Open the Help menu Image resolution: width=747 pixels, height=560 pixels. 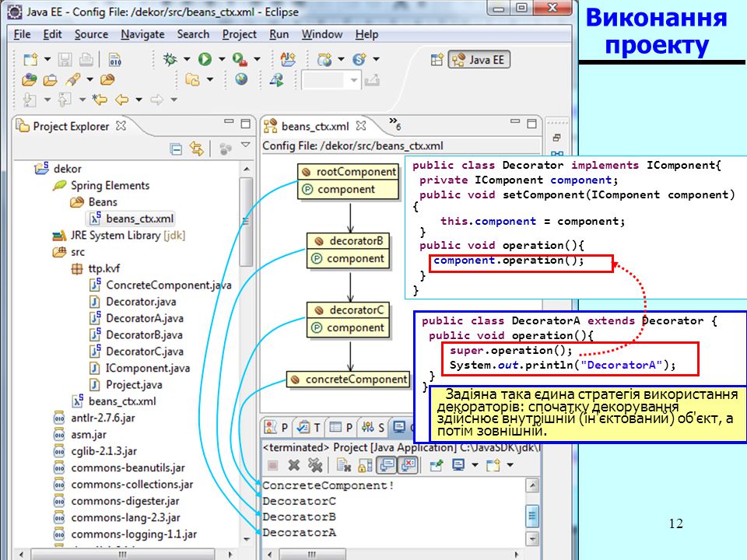pyautogui.click(x=366, y=34)
